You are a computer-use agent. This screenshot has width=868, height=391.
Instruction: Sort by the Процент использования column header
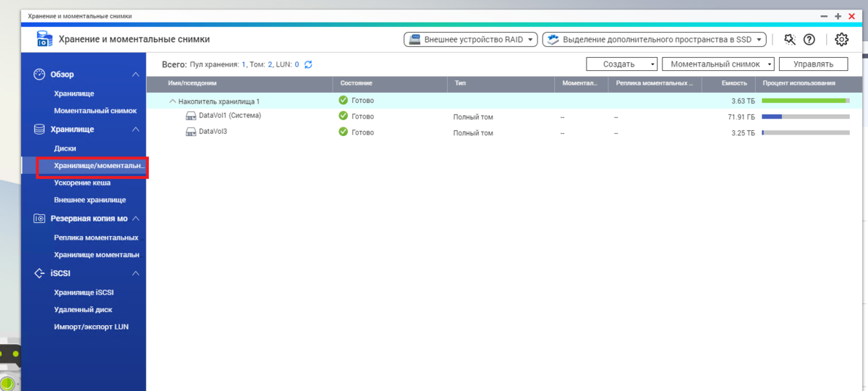[x=808, y=83]
